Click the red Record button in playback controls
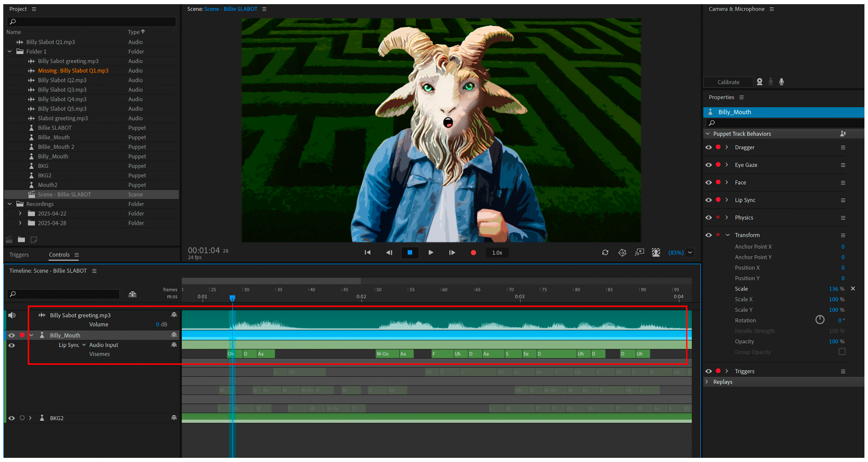The image size is (868, 462). coord(473,253)
